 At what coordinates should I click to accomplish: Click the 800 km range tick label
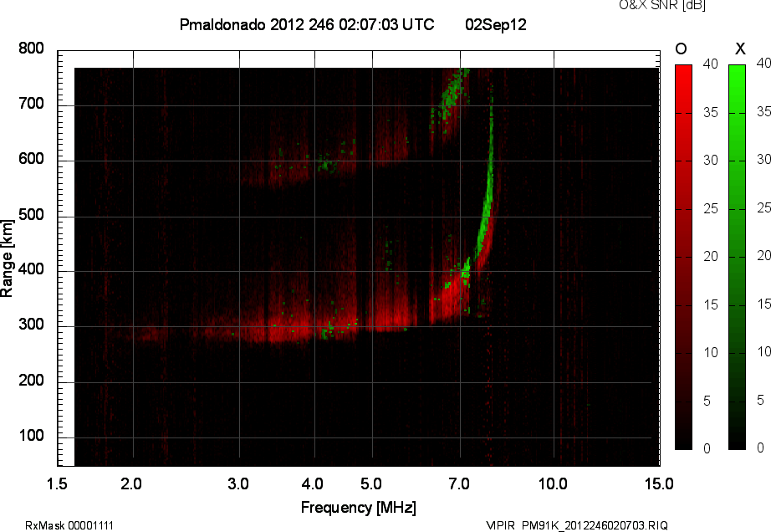tap(32, 49)
